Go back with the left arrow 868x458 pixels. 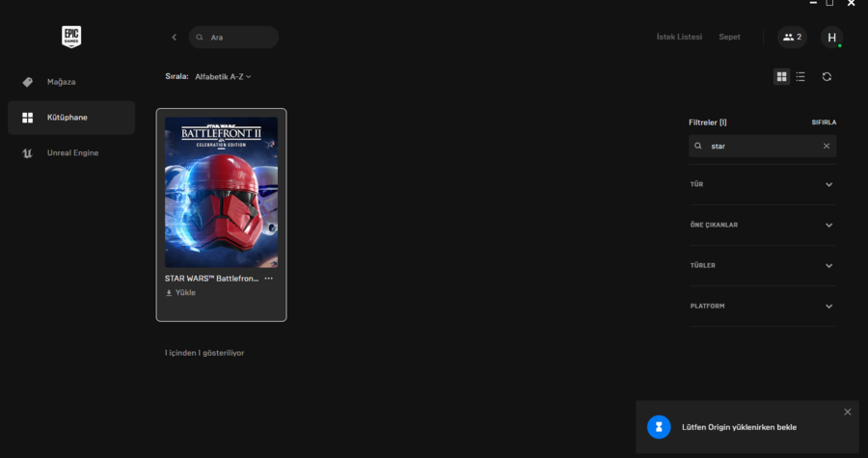click(174, 37)
